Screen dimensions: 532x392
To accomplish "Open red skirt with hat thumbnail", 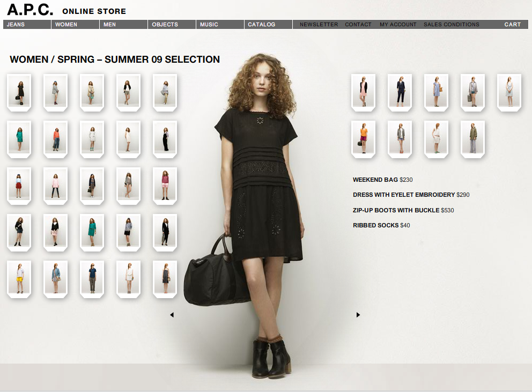I will point(19,186).
